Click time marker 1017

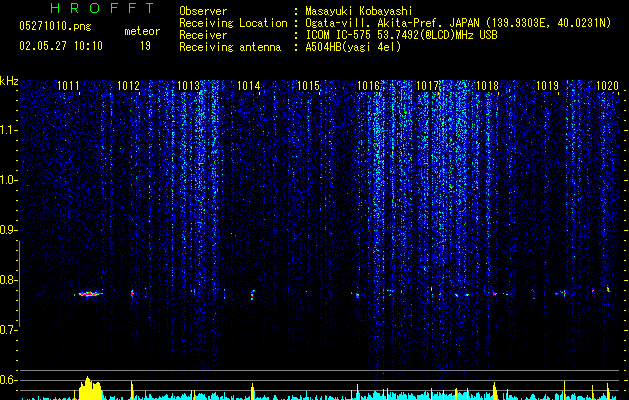(428, 86)
